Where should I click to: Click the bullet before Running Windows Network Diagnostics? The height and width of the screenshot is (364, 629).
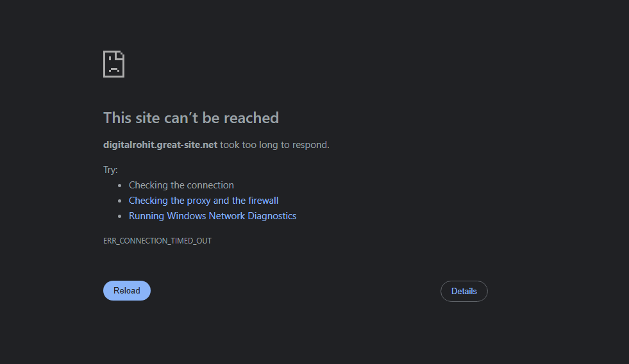[x=120, y=216]
